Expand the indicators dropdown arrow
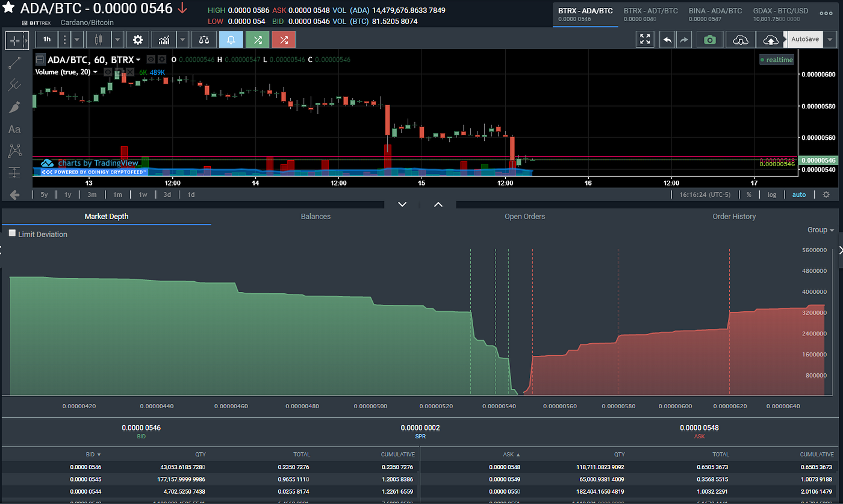The width and height of the screenshot is (843, 504). pyautogui.click(x=182, y=40)
